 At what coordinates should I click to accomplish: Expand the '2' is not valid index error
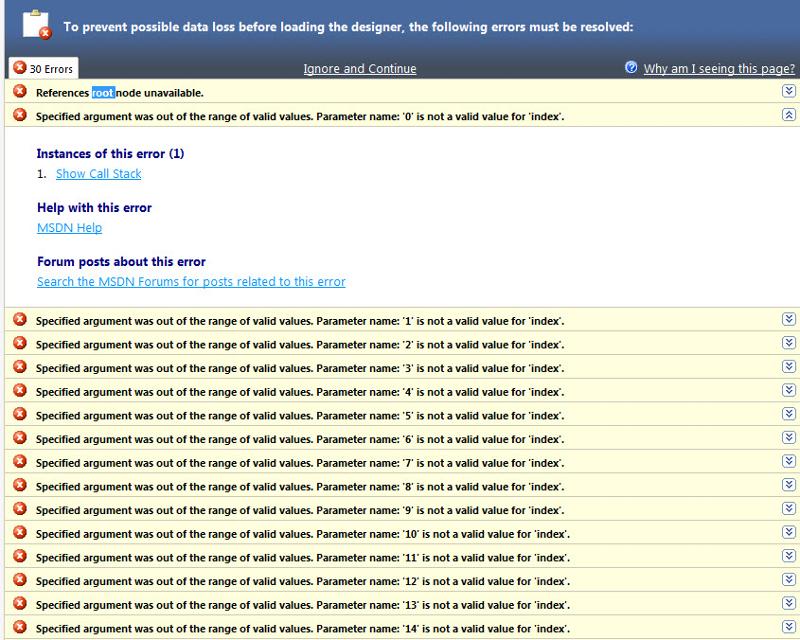pyautogui.click(x=789, y=342)
